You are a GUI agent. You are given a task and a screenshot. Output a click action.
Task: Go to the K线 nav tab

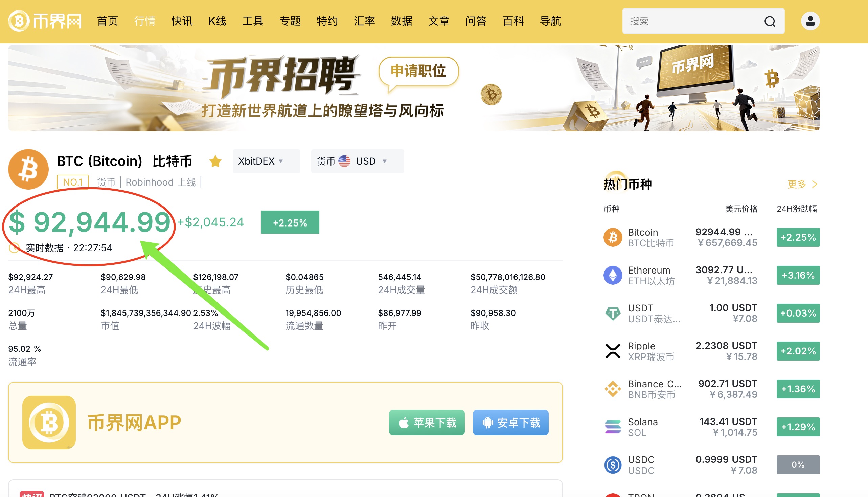[x=217, y=21]
